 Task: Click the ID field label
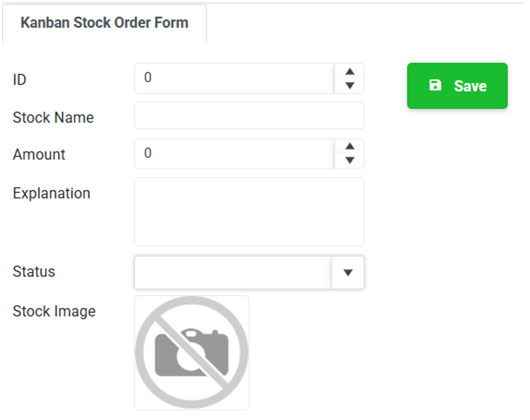pyautogui.click(x=19, y=80)
